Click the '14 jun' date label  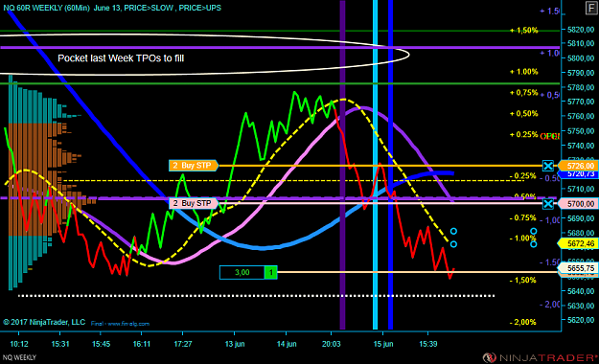[287, 344]
